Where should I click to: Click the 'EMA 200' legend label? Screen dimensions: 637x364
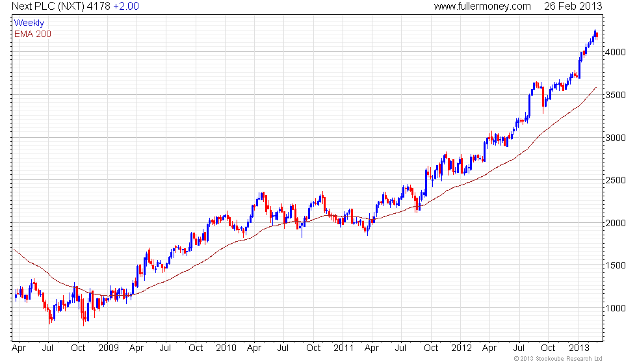[33, 34]
